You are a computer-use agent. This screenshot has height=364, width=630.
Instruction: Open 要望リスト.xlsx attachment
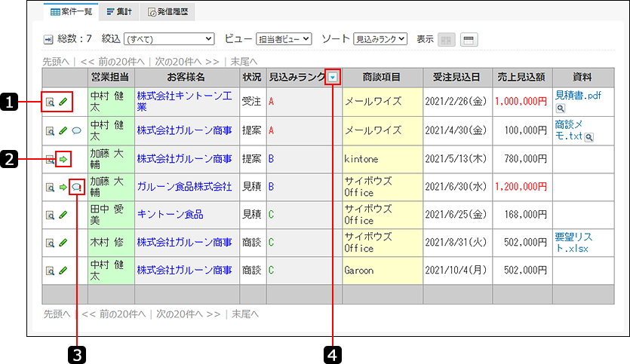tap(573, 243)
